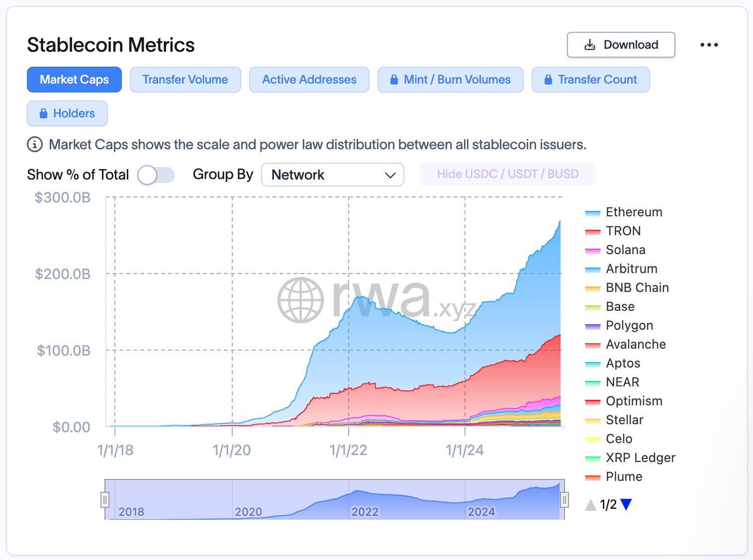This screenshot has height=560, width=753.
Task: Open the Group By Network dropdown
Action: (332, 175)
